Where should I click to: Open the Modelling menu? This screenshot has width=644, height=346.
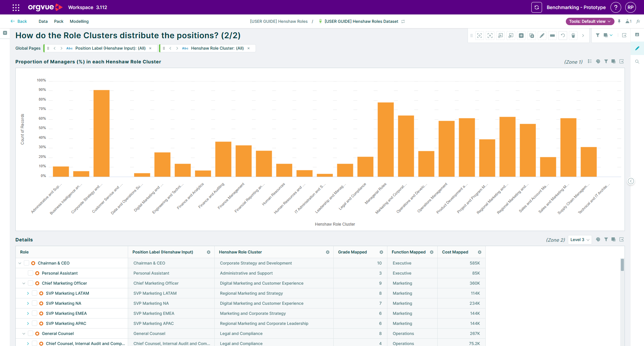point(79,21)
